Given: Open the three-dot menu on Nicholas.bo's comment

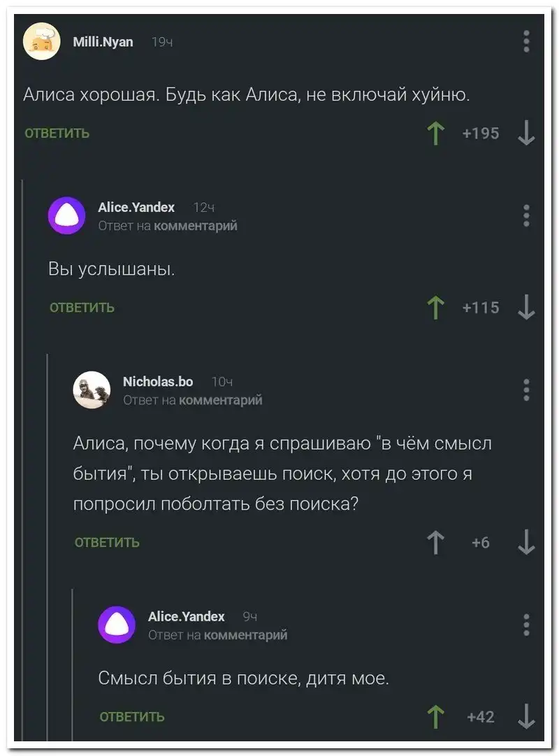Looking at the screenshot, I should 526,390.
